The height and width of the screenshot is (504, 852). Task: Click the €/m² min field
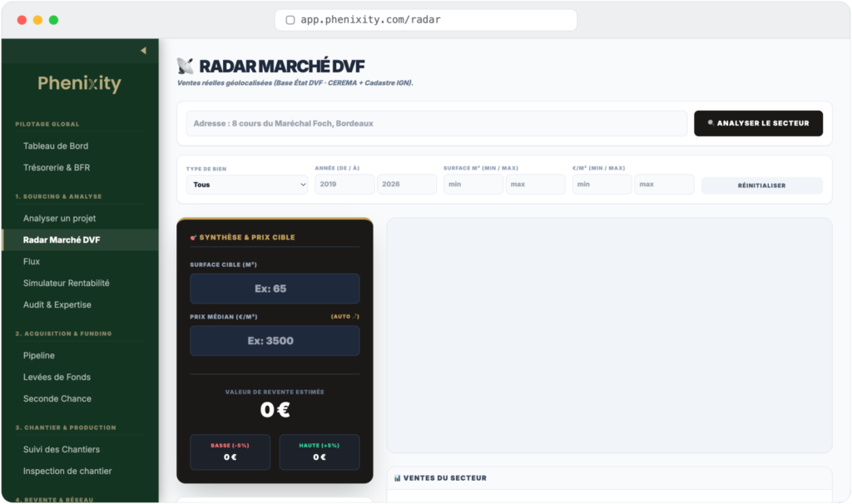[x=602, y=185]
